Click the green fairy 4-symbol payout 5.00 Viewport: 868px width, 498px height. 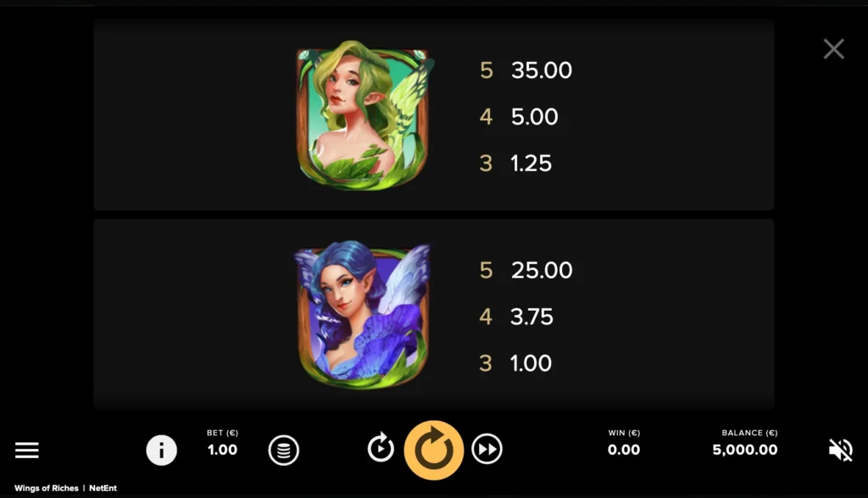(x=534, y=117)
